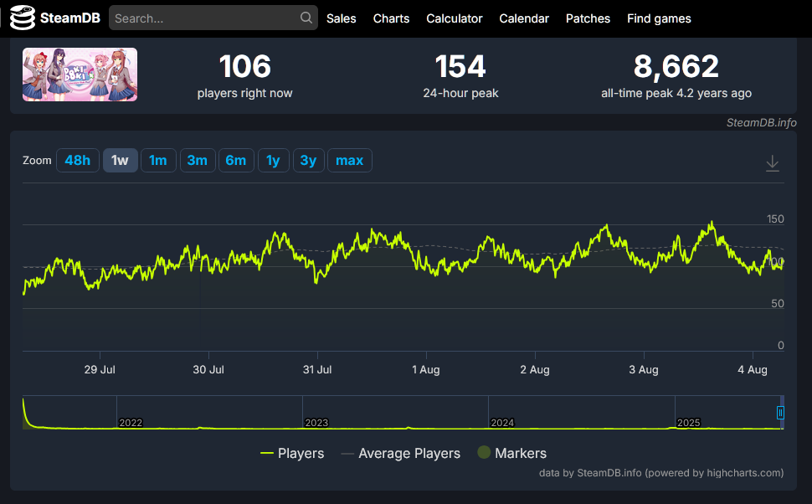Viewport: 812px width, 504px height.
Task: Toggle the Players series in legend
Action: [292, 453]
